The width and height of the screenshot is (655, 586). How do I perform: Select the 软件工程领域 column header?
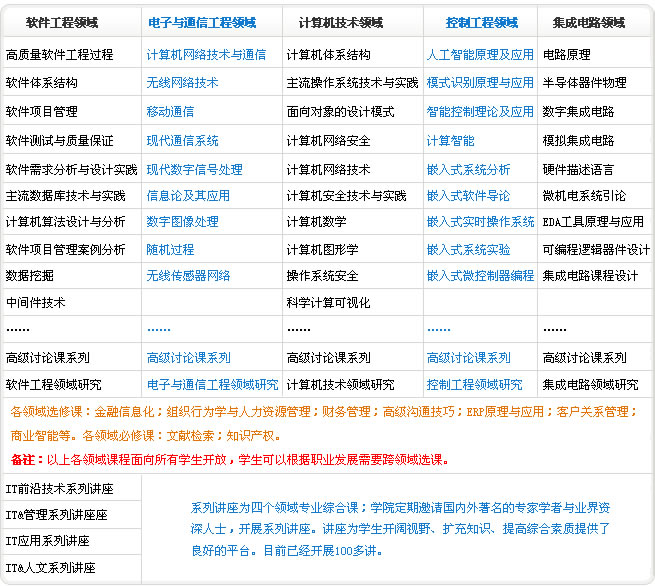click(x=62, y=23)
